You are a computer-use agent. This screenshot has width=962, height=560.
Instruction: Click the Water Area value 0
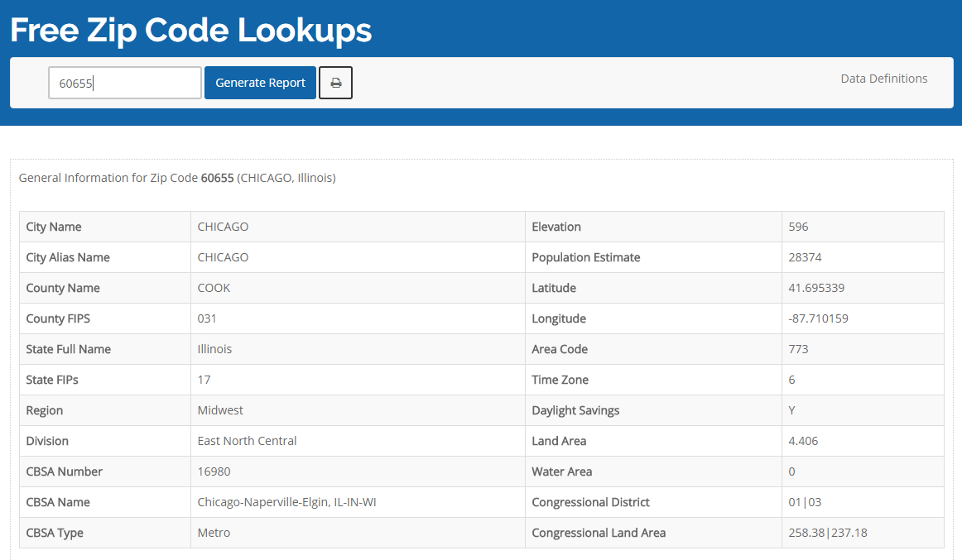click(x=792, y=471)
